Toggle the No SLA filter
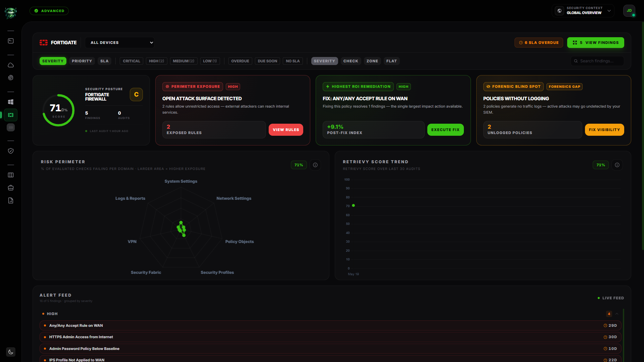 [x=293, y=61]
